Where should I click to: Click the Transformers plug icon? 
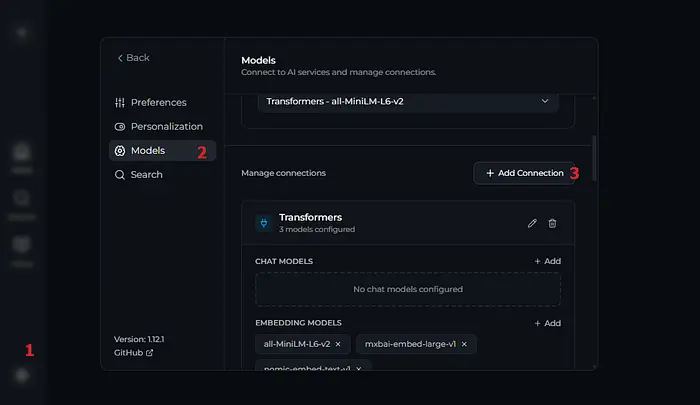tap(263, 223)
